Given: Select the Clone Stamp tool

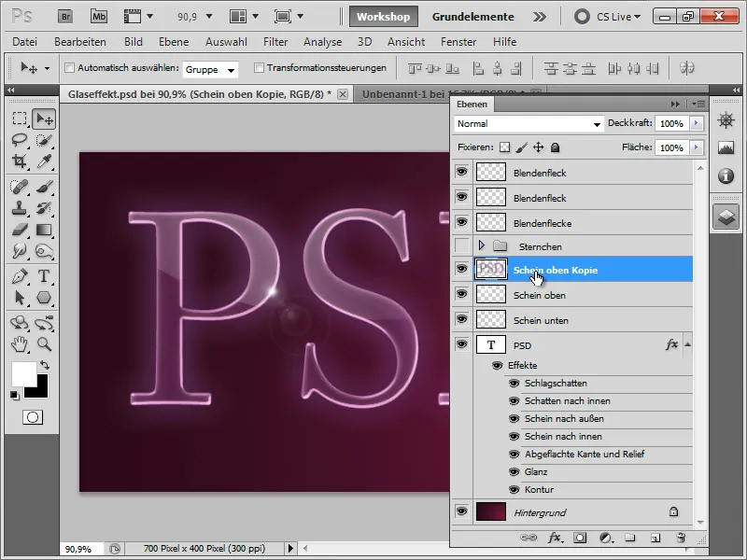Looking at the screenshot, I should pos(19,208).
